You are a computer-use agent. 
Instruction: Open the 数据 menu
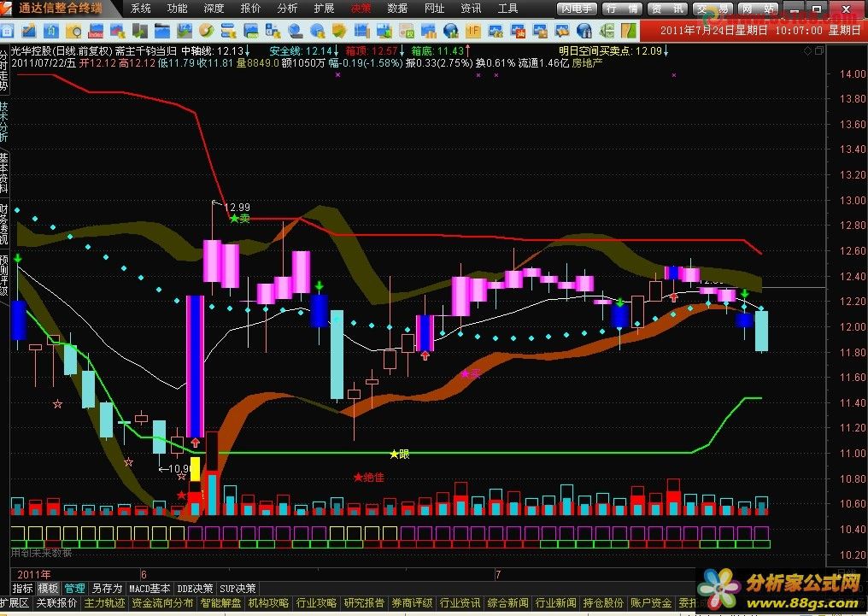coord(397,9)
